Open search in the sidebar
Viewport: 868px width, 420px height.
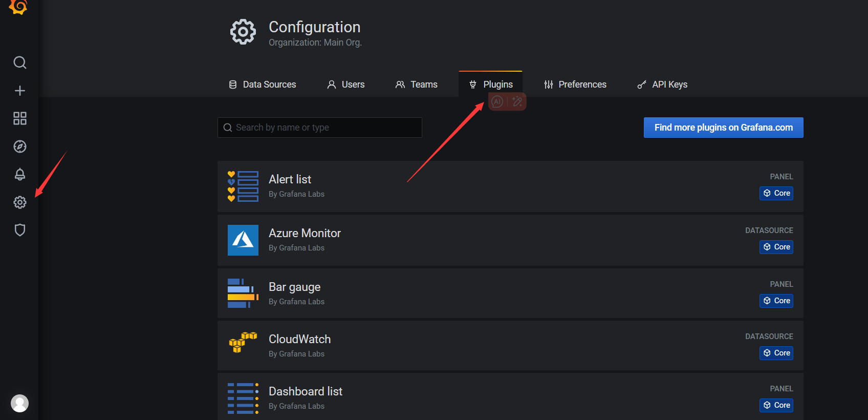click(x=20, y=62)
